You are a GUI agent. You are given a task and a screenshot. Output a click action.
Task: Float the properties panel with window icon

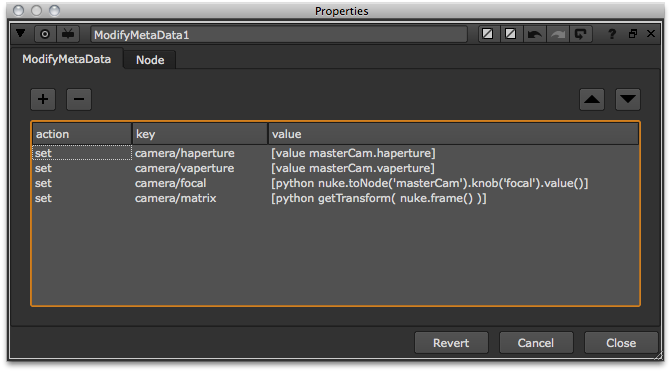(x=633, y=33)
